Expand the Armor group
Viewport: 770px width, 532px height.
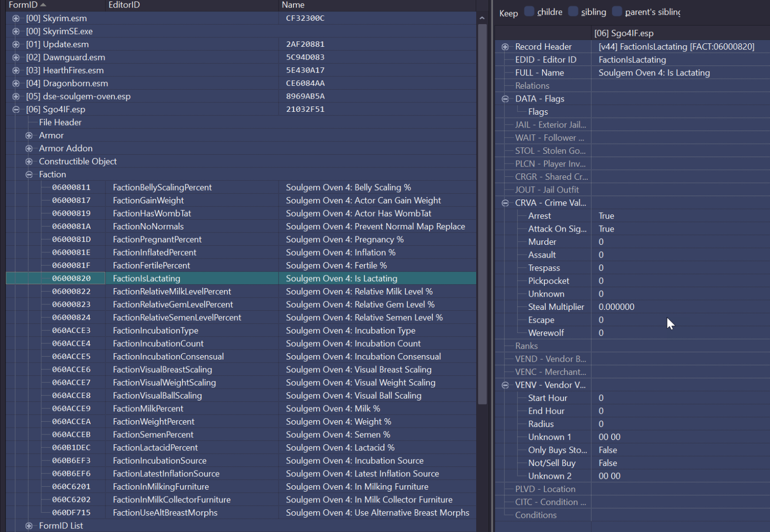pyautogui.click(x=29, y=135)
